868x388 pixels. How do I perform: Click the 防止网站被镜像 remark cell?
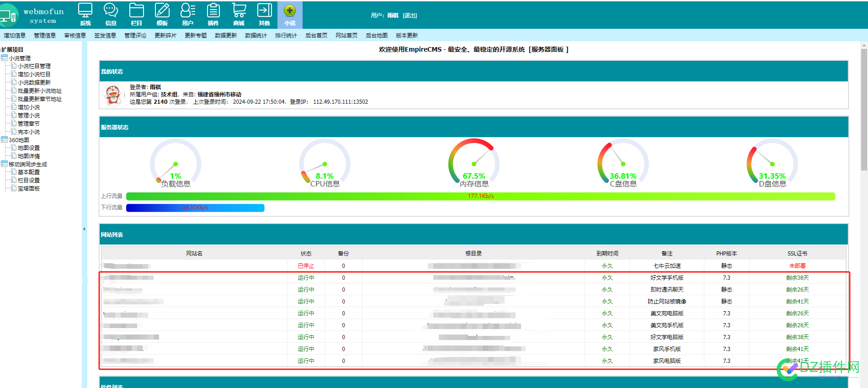click(667, 302)
